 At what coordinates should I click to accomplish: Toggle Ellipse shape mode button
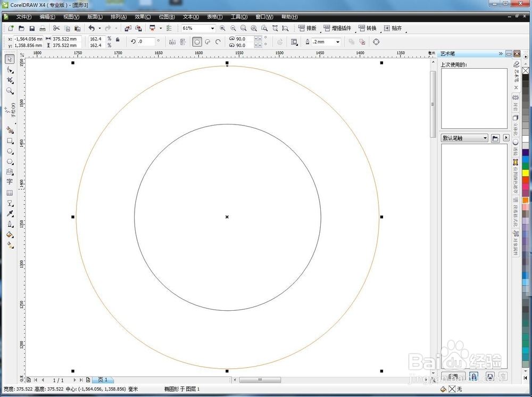coord(197,42)
